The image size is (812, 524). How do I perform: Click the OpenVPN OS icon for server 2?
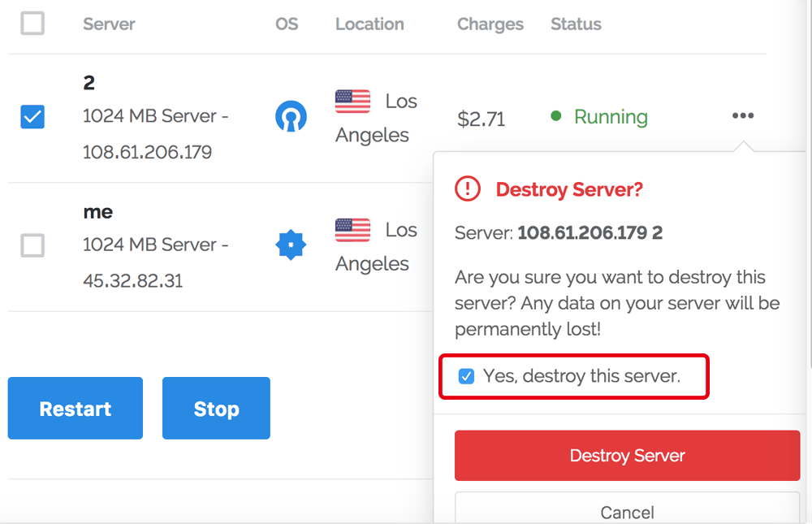291,117
